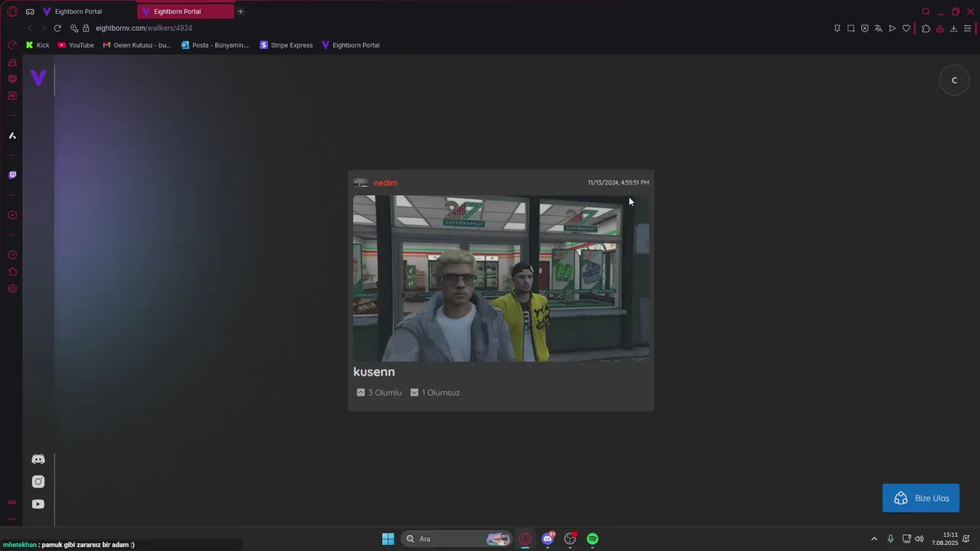Click the Eightborn purple V logo
Screen dimensions: 980x551
(x=38, y=77)
